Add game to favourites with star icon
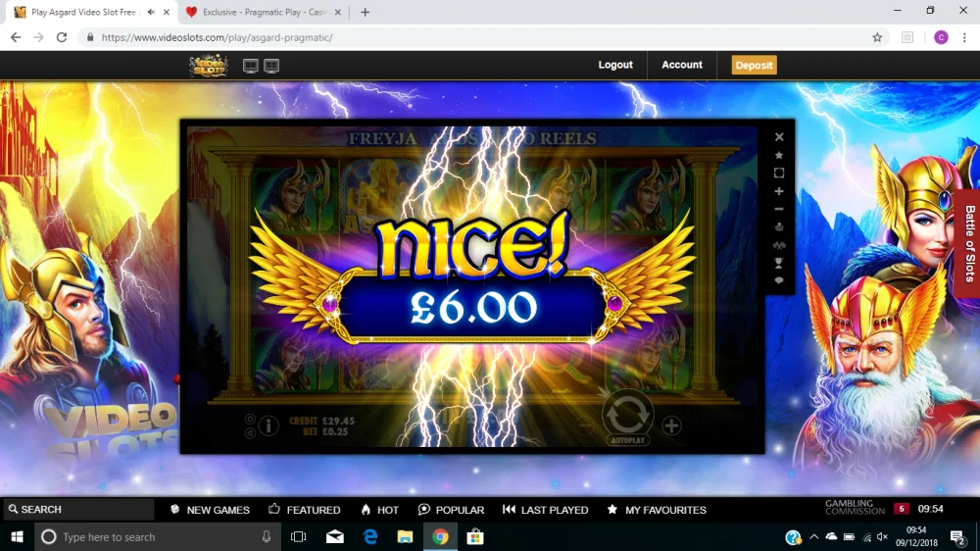 [779, 155]
